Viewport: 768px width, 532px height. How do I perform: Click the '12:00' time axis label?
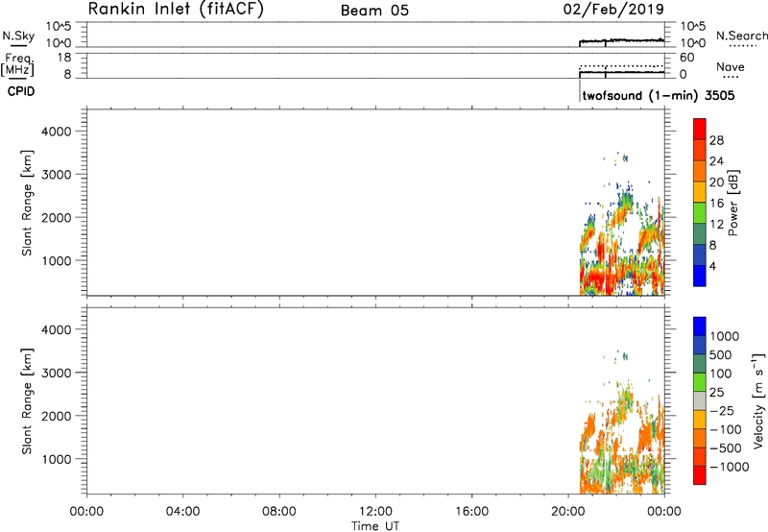click(375, 512)
